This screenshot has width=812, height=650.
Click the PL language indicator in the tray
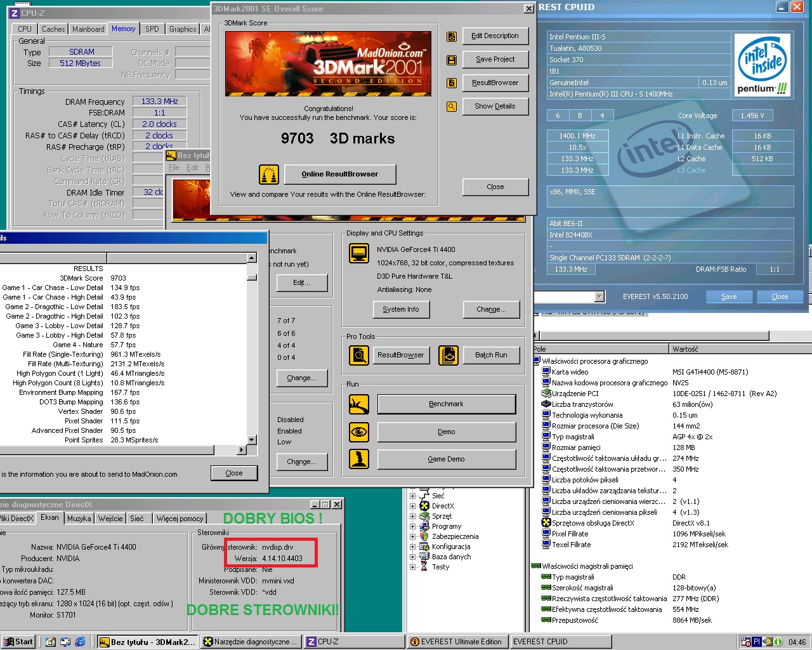pyautogui.click(x=757, y=642)
